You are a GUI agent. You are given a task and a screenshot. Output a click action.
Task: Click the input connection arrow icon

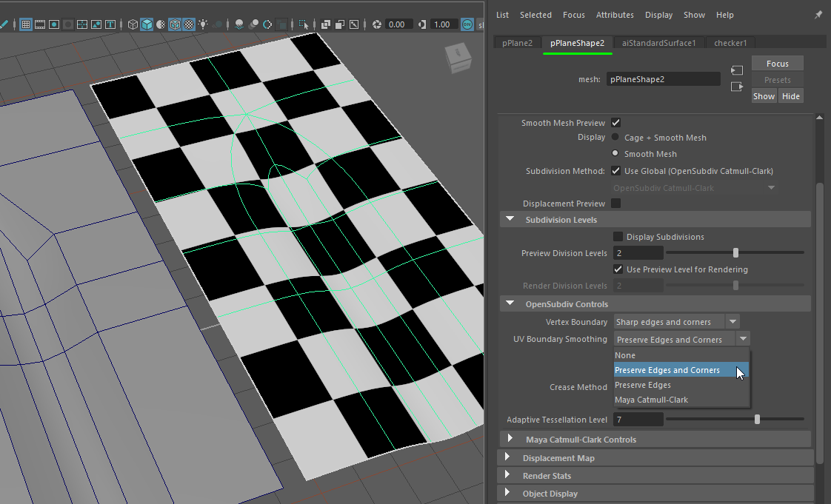736,70
